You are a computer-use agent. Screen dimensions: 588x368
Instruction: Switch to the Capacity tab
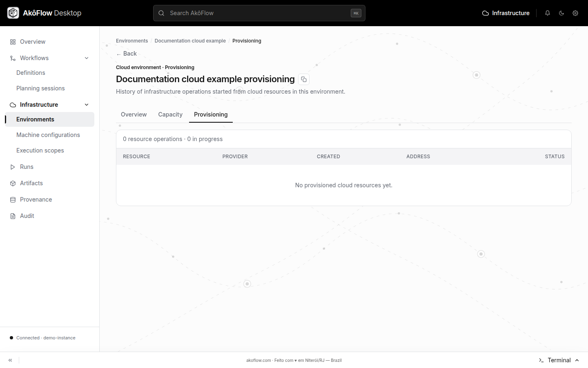(170, 114)
